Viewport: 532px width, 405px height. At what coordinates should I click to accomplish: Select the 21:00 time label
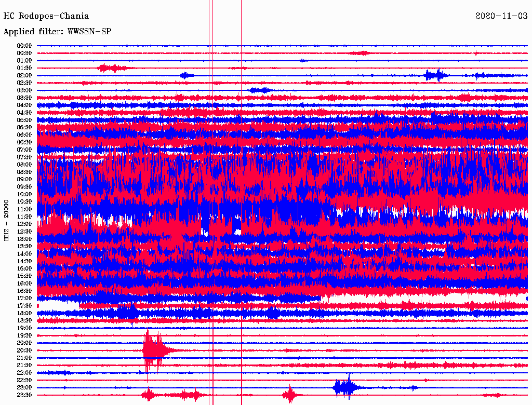click(x=24, y=358)
